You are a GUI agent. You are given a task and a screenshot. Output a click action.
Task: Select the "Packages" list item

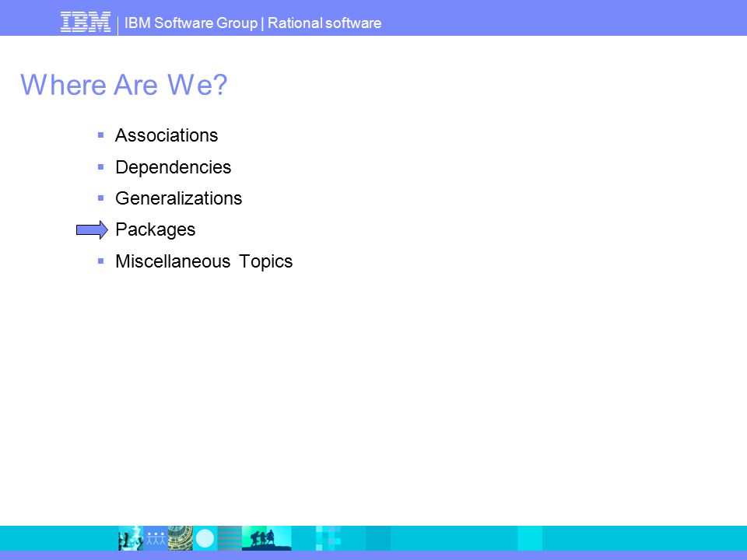click(156, 229)
